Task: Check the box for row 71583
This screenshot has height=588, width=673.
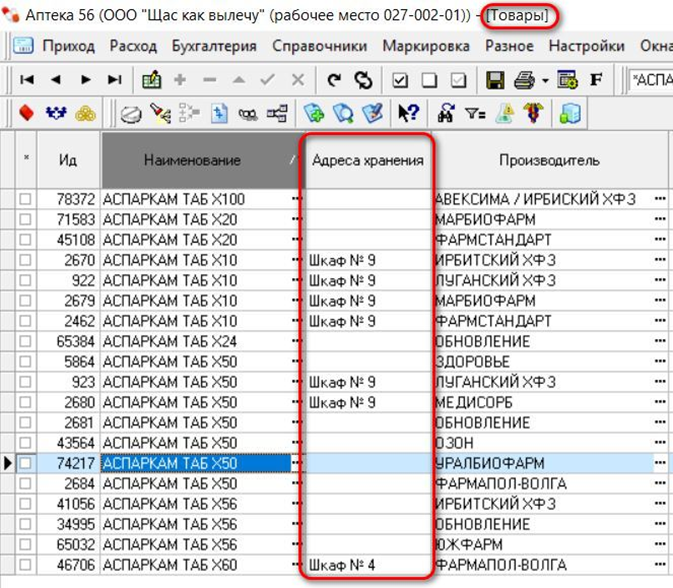Action: point(25,219)
